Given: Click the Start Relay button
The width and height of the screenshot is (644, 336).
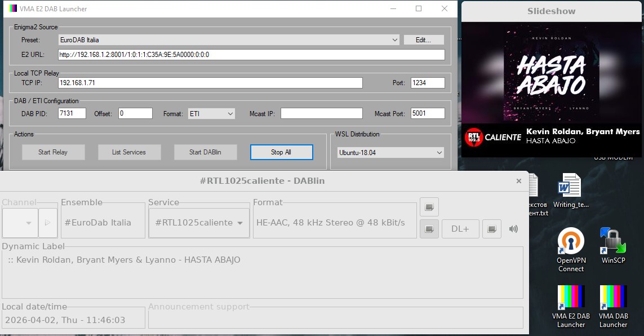Looking at the screenshot, I should coord(53,152).
